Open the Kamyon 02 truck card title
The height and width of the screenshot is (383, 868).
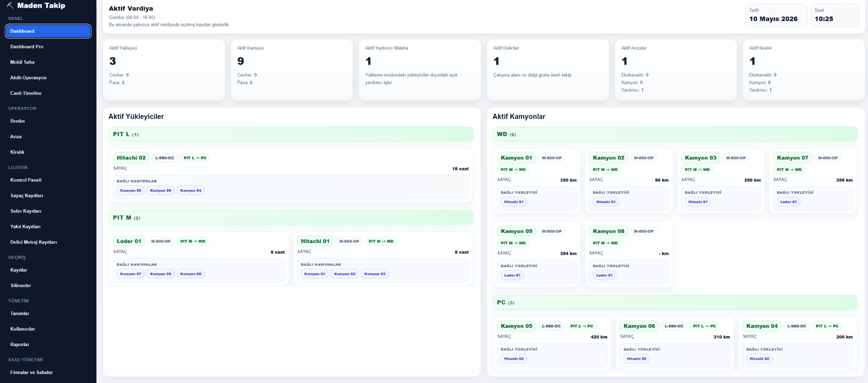coord(609,158)
